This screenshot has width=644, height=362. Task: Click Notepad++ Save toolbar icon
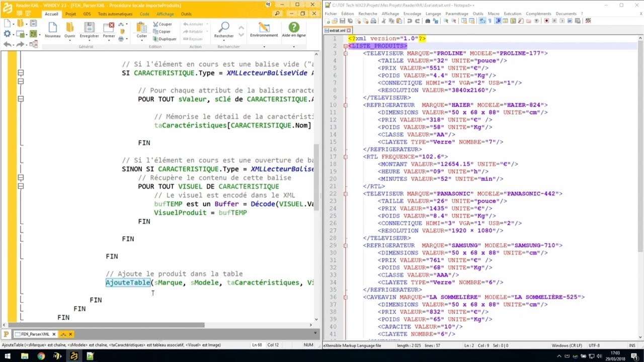(x=342, y=21)
